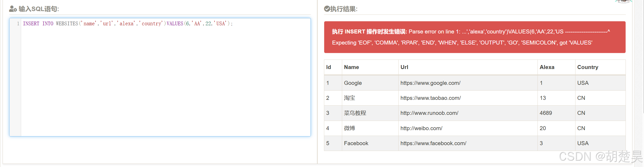Click the Id column header

tap(333, 67)
